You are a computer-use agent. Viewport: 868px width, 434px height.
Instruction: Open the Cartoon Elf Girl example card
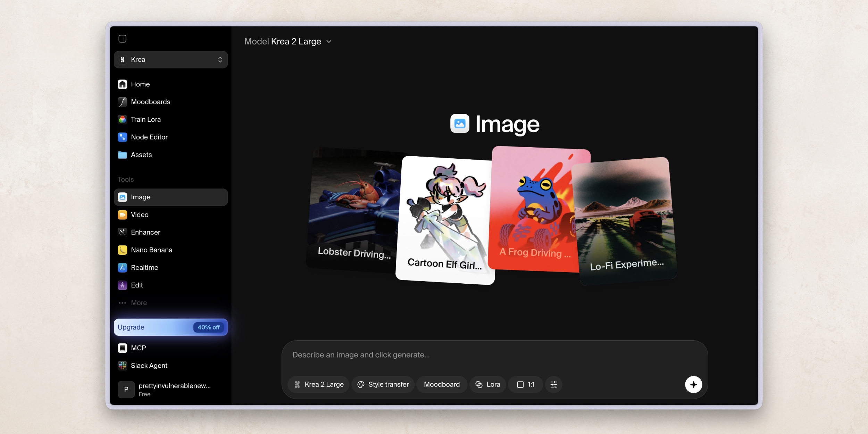coord(445,220)
